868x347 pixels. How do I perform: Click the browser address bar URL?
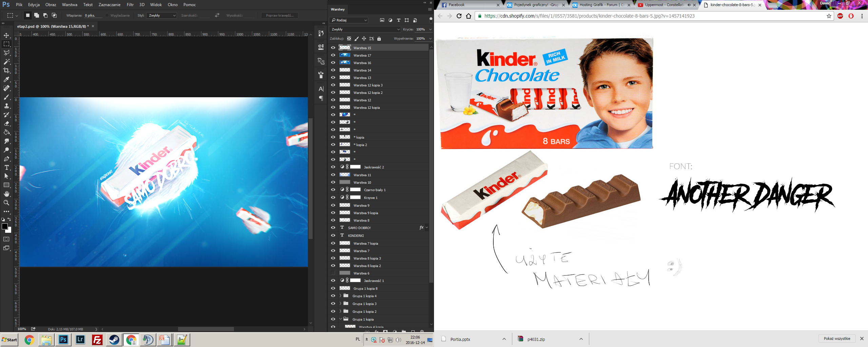[589, 16]
